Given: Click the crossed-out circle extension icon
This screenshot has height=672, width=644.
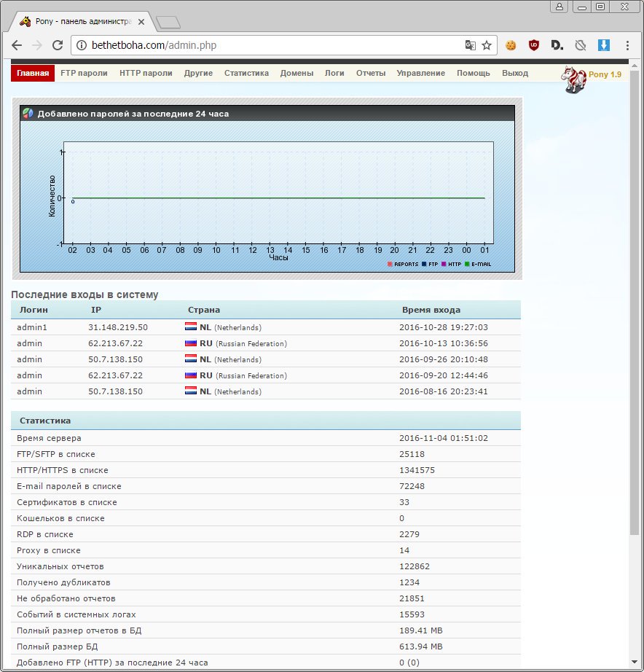Looking at the screenshot, I should pos(581,45).
